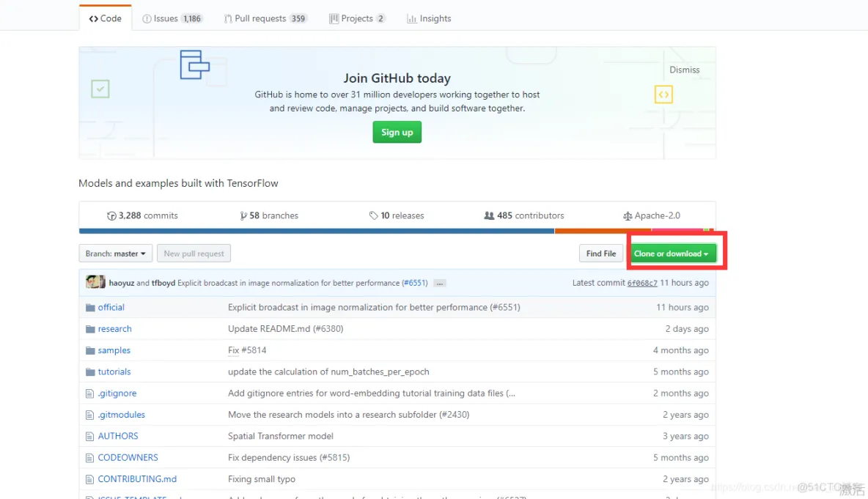Open the 10 releases page
Viewport: 868px width, 499px height.
397,215
